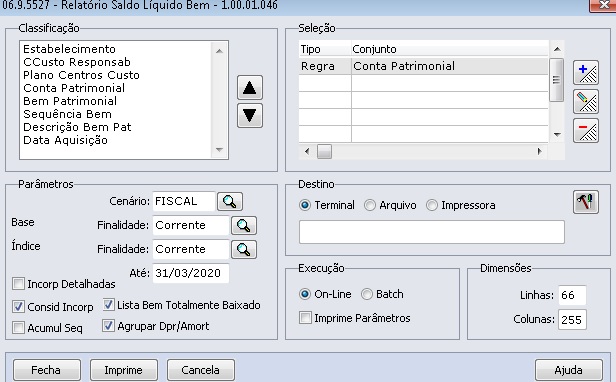Screen dimensions: 616x382
Task: Select Regra Conta Patrimonial selection row
Action: (423, 66)
